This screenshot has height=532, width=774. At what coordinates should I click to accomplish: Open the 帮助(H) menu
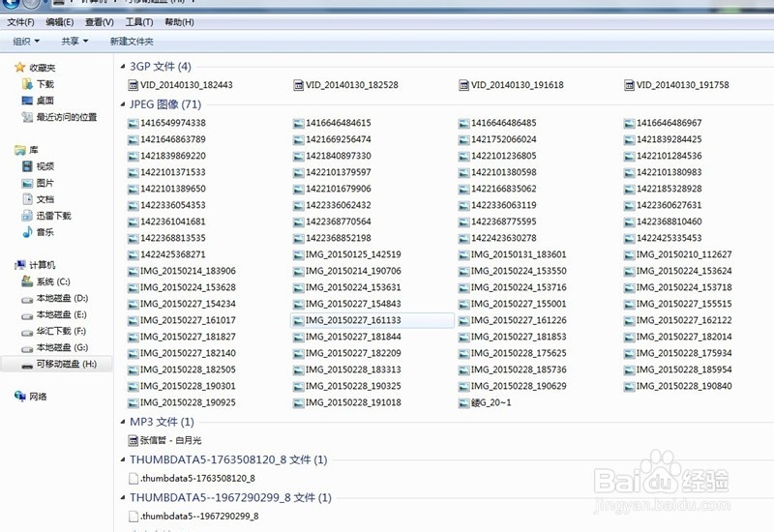coord(179,22)
